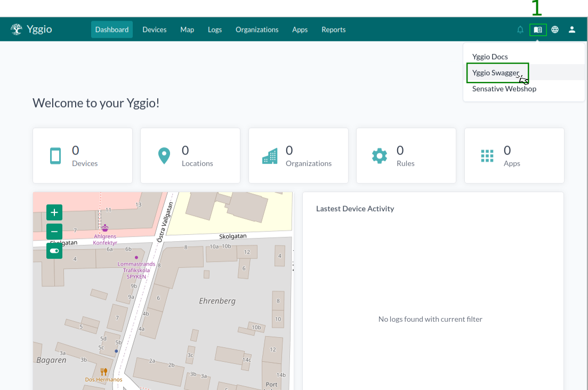Open the Reports page
The width and height of the screenshot is (588, 390).
point(333,30)
